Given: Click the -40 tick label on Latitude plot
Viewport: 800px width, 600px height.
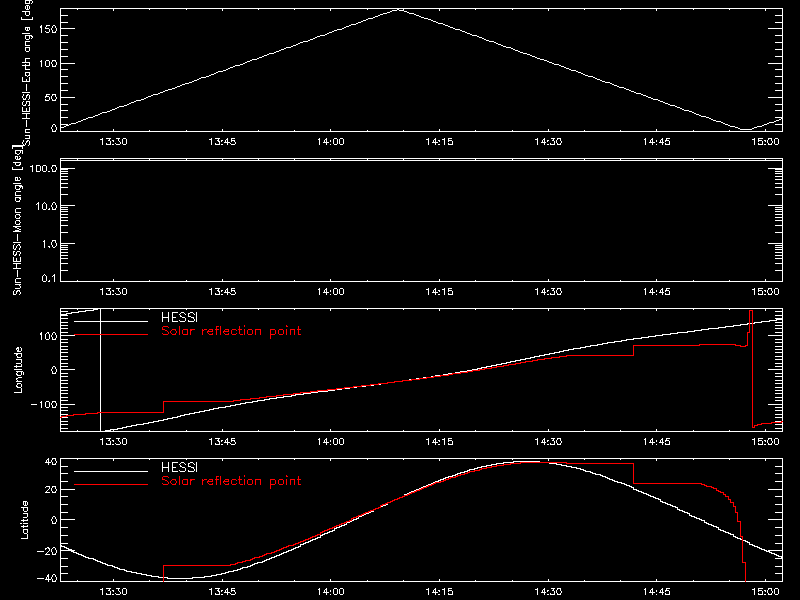Looking at the screenshot, I should pyautogui.click(x=47, y=578).
